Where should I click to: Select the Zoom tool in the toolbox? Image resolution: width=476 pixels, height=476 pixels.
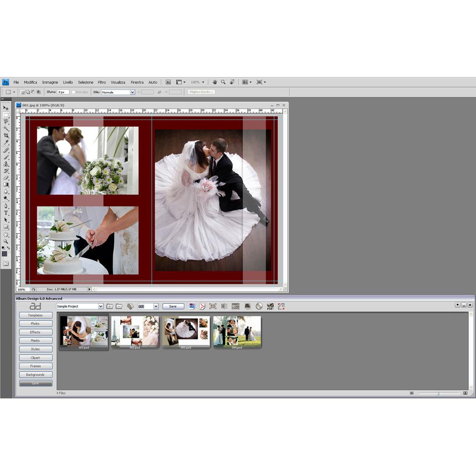tap(6, 242)
